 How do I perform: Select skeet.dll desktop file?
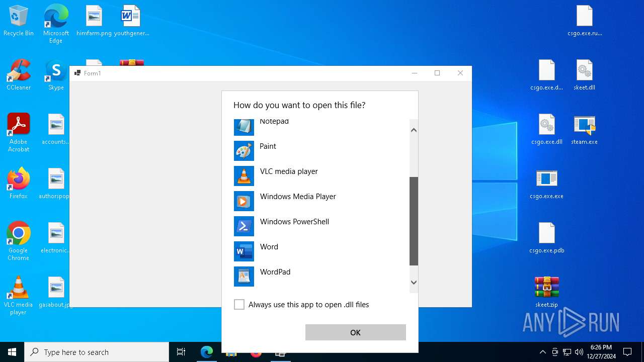pos(585,75)
